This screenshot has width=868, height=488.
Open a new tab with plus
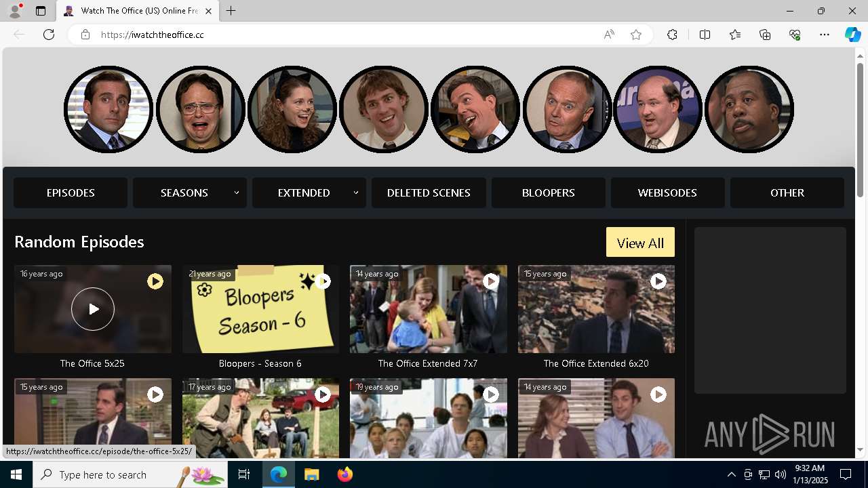tap(231, 11)
